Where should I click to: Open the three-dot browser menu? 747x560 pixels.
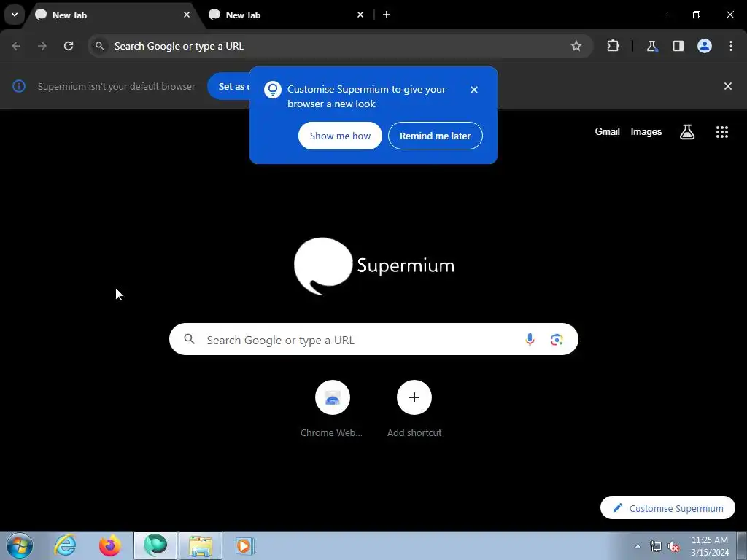point(731,46)
